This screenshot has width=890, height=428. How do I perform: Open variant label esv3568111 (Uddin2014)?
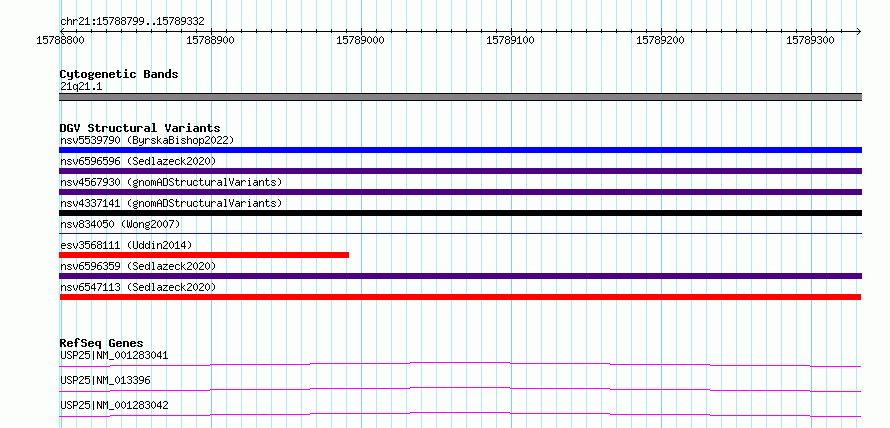coord(126,245)
